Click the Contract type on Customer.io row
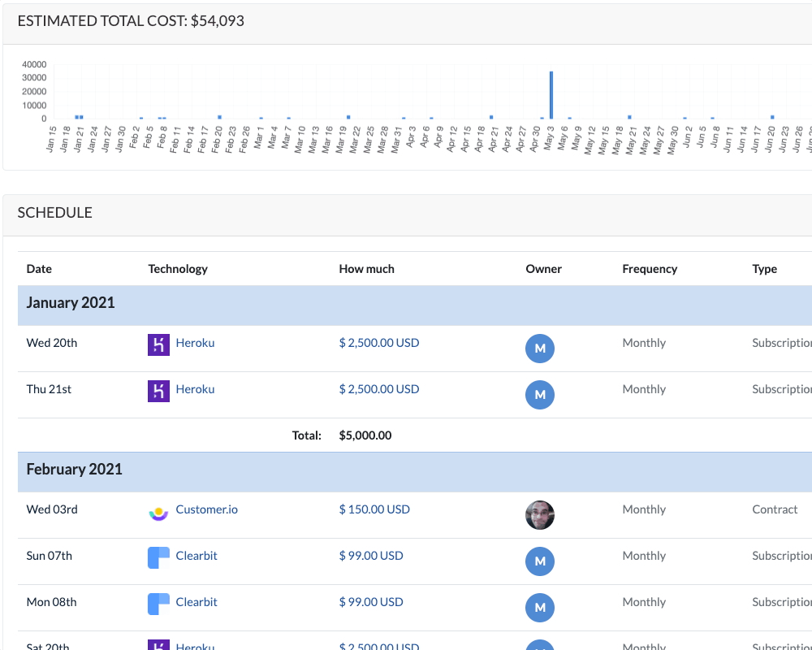Viewport: 812px width, 650px height. pyautogui.click(x=774, y=509)
